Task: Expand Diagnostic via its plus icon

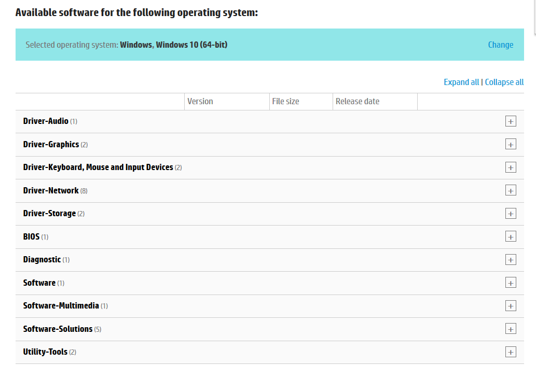Action: (x=511, y=260)
